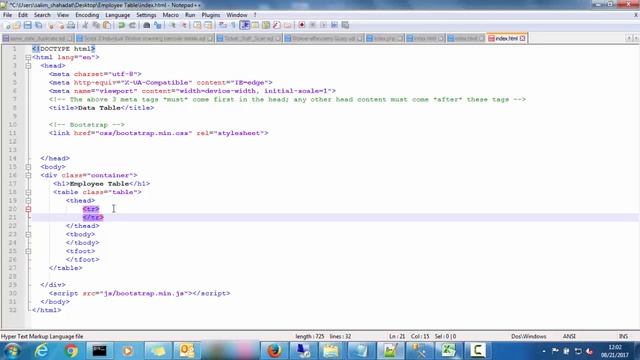Viewport: 640px width, 360px height.
Task: Click the Run macro multiple times icon
Action: click(334, 25)
